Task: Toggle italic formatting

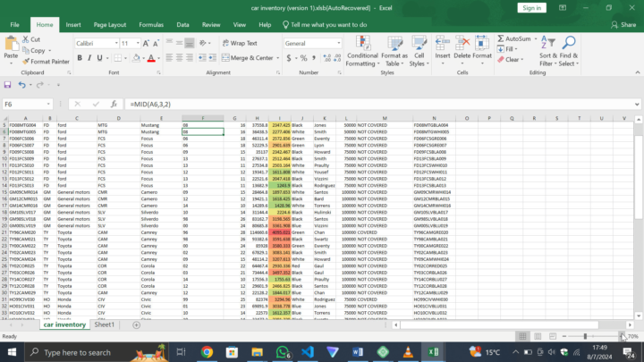Action: (x=89, y=58)
